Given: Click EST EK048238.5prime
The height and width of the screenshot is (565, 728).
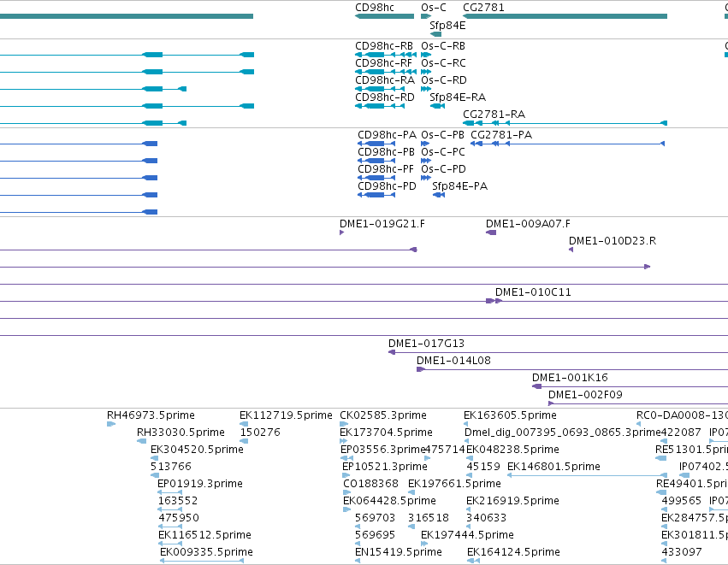Looking at the screenshot, I should coord(469,458).
